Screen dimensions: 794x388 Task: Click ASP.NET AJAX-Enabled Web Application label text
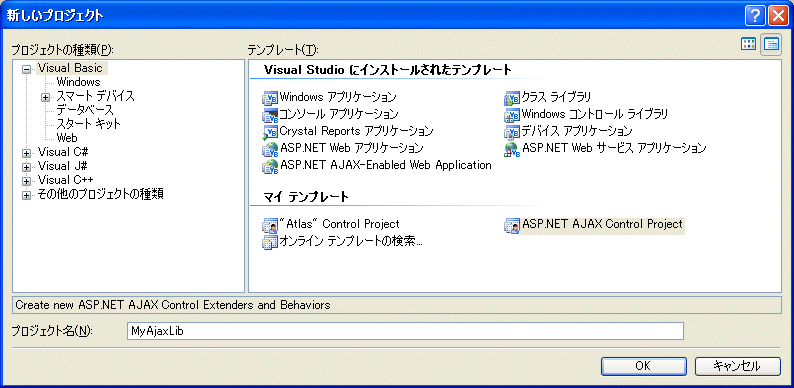pyautogui.click(x=385, y=165)
